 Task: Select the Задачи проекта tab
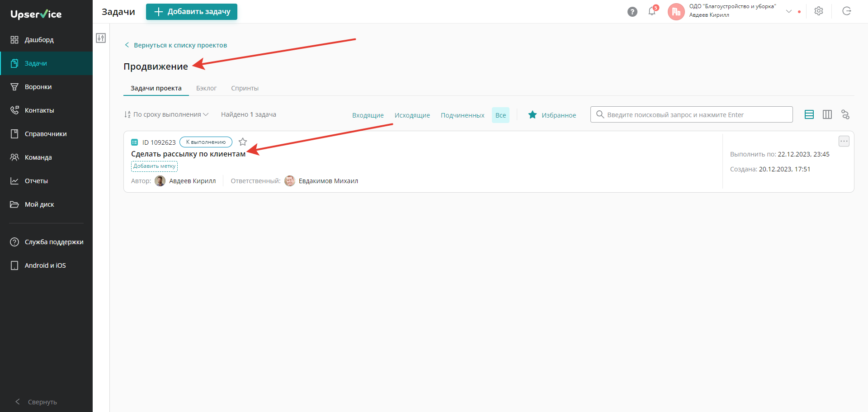click(x=156, y=88)
